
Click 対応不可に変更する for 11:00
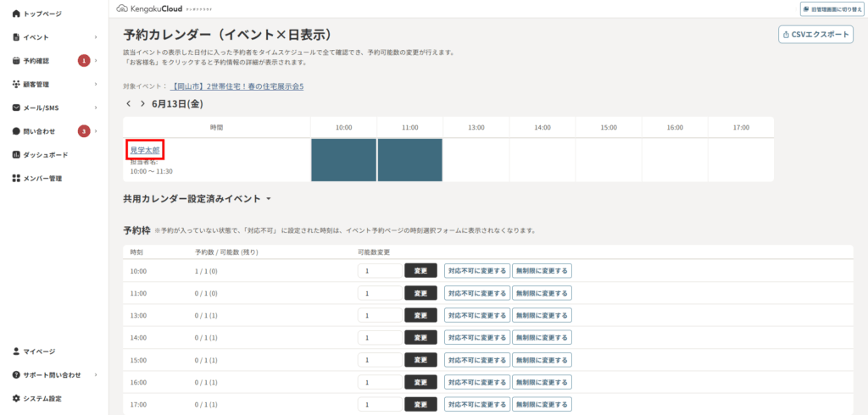[x=476, y=293]
